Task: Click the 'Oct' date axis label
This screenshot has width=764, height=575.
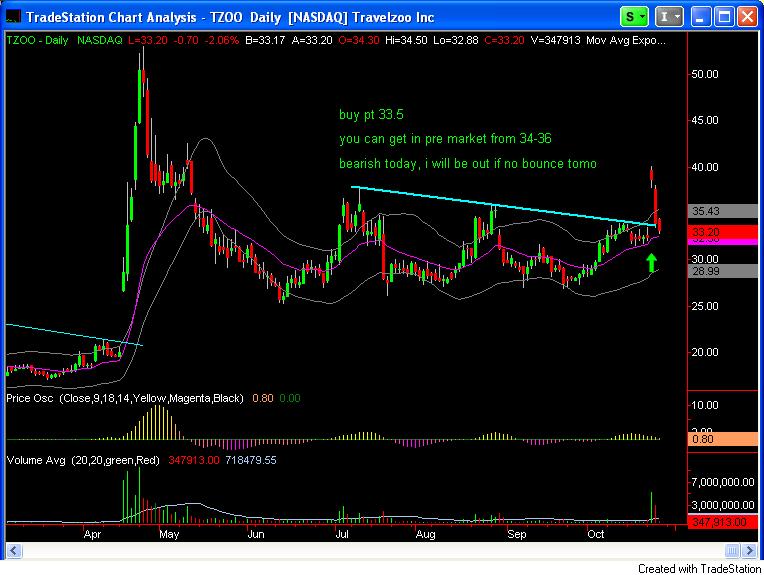Action: pos(595,534)
